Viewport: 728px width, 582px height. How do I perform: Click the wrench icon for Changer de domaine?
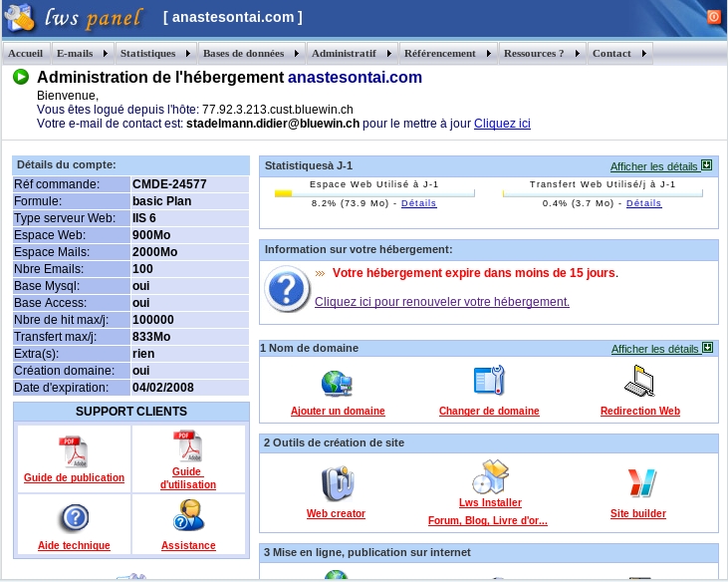tap(489, 381)
